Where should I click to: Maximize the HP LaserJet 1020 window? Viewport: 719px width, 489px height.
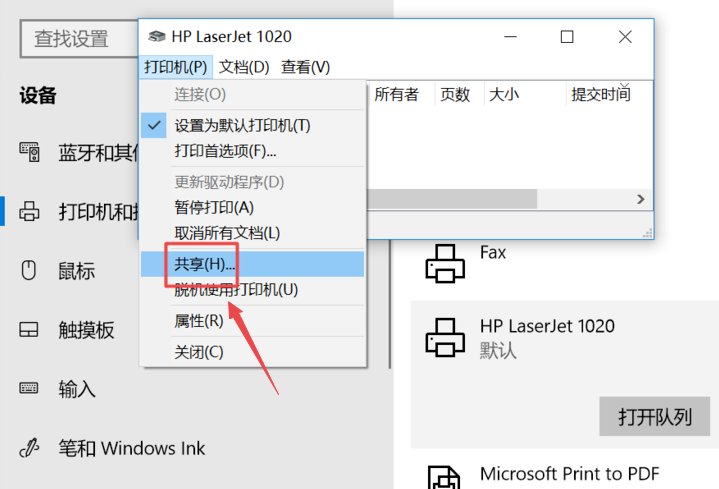coord(567,37)
